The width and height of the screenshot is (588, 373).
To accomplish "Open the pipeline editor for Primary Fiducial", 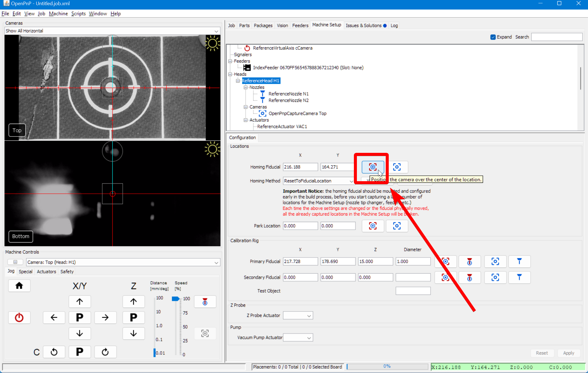I will [519, 262].
